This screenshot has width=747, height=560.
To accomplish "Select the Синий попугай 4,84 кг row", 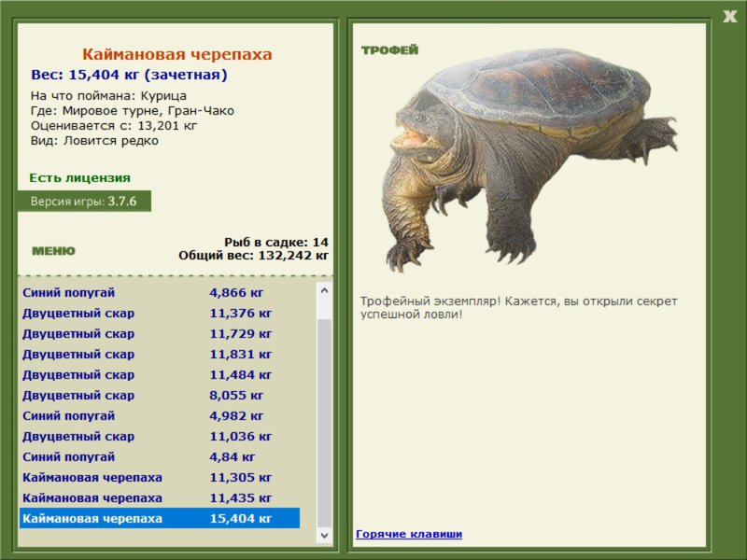I will pos(160,456).
